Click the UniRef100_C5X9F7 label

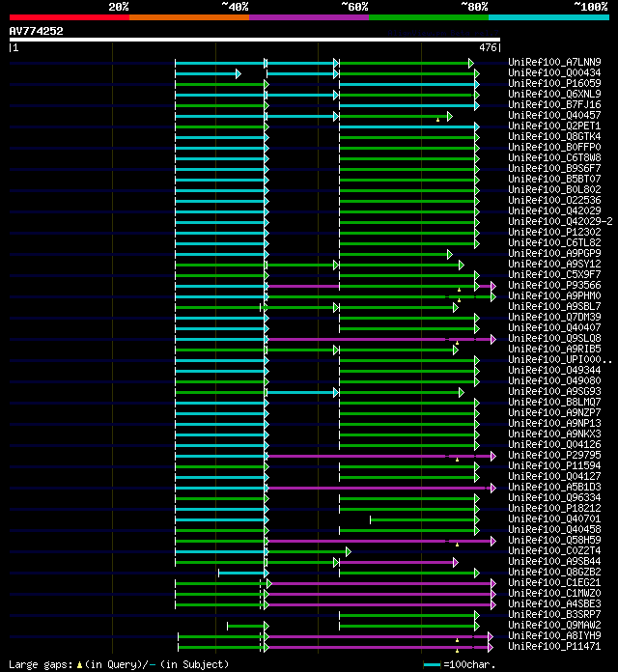pyautogui.click(x=554, y=274)
